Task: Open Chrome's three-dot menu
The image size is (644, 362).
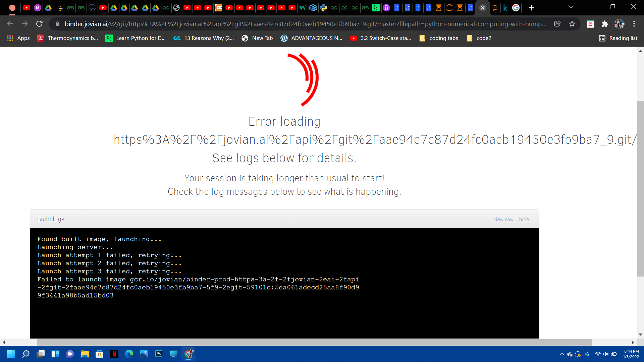Action: tap(634, 24)
